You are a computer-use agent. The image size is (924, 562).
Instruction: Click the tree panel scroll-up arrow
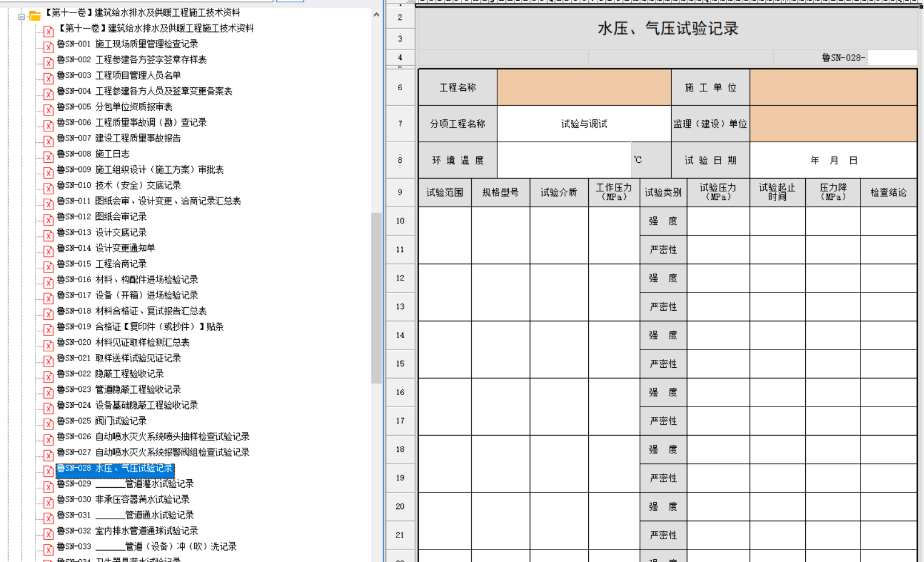(376, 14)
